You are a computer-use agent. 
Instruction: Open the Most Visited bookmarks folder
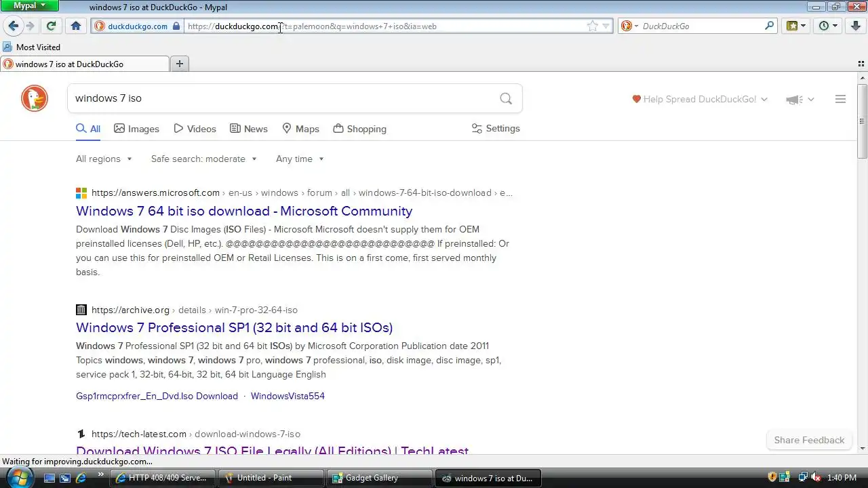[x=32, y=47]
